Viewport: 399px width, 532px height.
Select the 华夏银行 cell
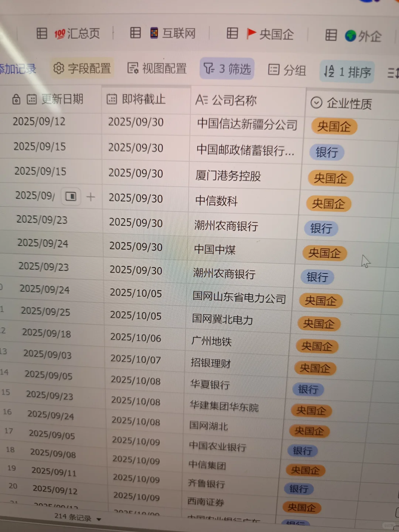pos(235,385)
